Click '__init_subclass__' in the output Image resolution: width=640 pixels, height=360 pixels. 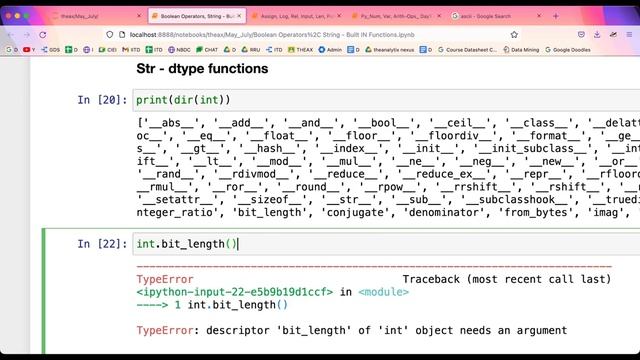[533, 149]
